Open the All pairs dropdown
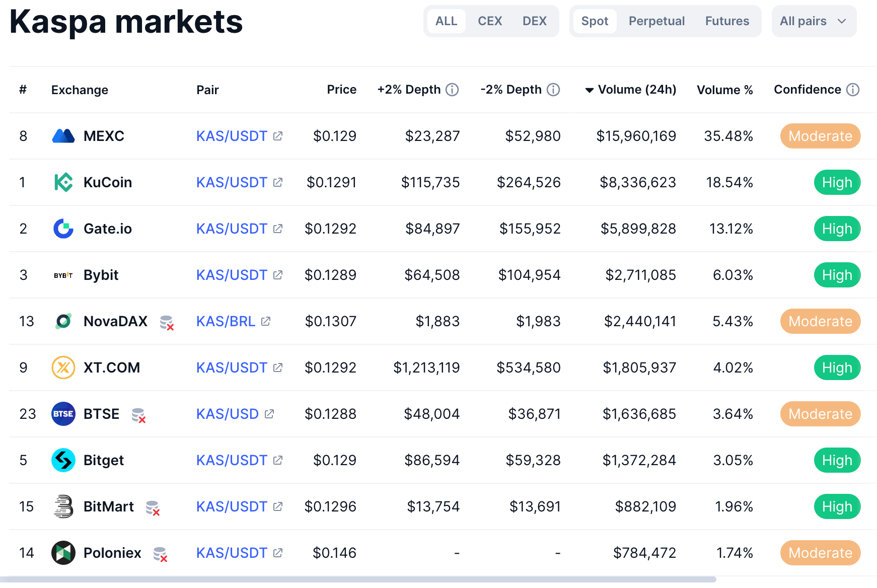Screen dimensions: 877x588 tap(814, 21)
